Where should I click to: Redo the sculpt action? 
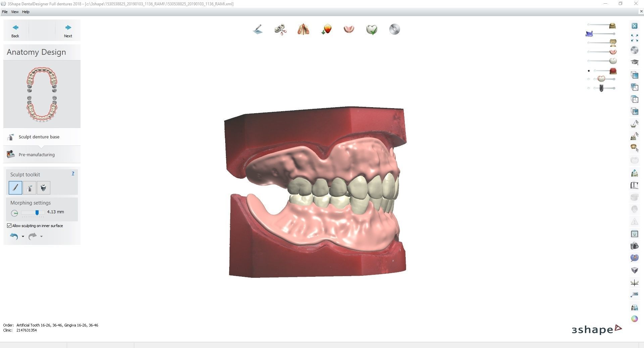coord(33,236)
